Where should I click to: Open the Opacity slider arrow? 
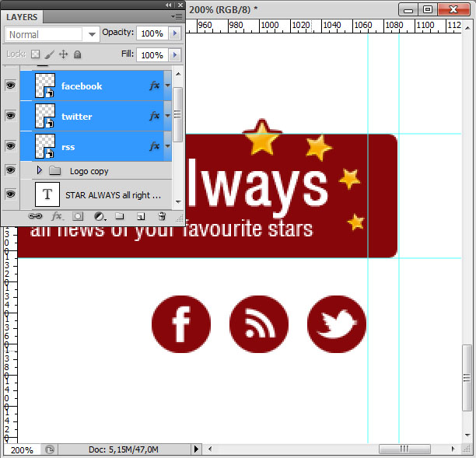(174, 33)
